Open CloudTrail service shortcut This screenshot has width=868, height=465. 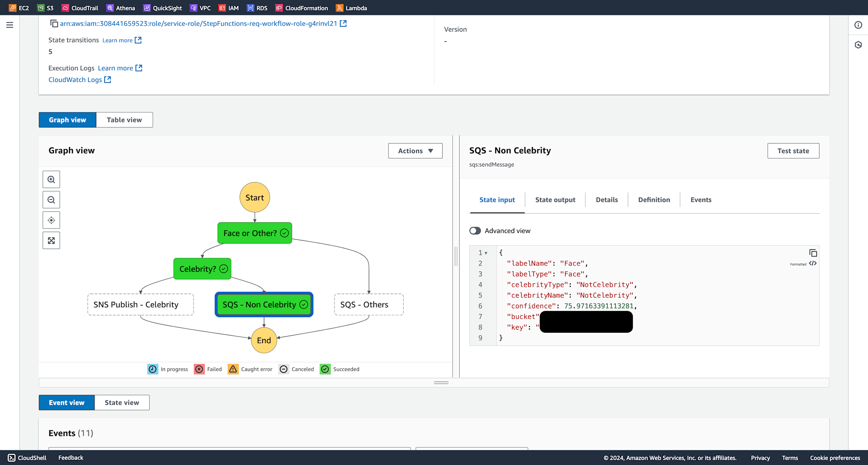80,8
